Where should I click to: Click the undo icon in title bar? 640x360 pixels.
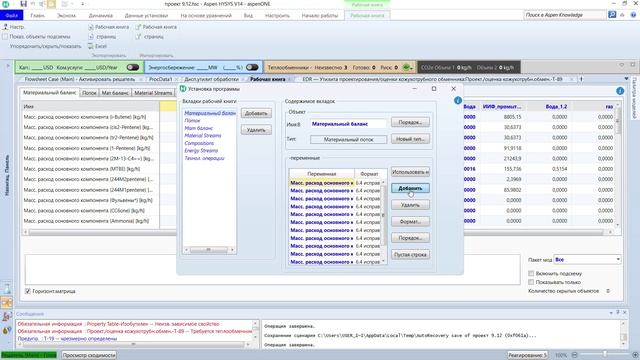pyautogui.click(x=33, y=4)
